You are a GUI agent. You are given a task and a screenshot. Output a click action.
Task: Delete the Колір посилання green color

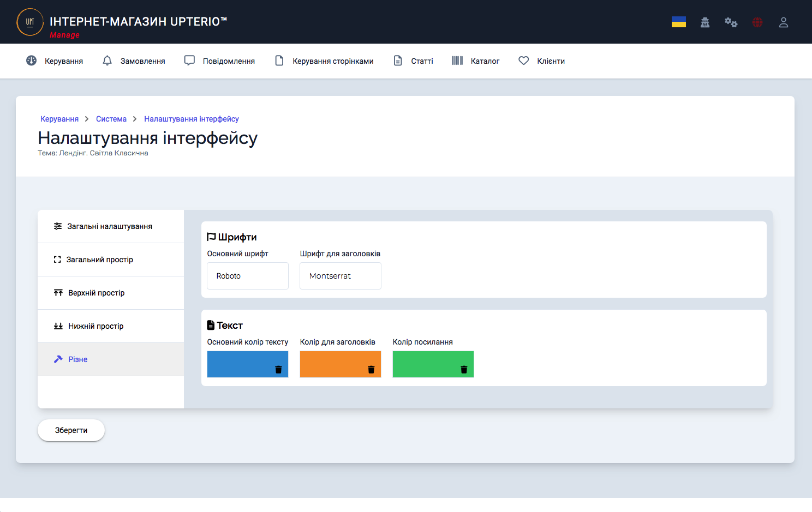(x=464, y=370)
